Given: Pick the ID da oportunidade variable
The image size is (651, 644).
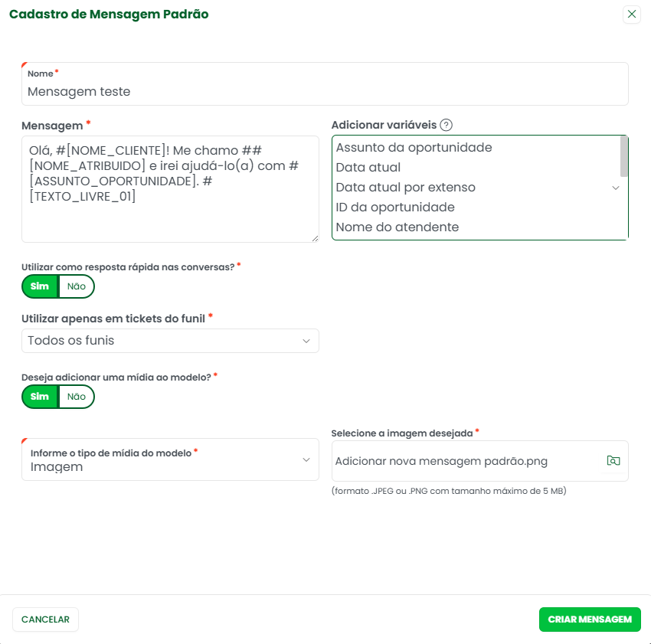Looking at the screenshot, I should tap(394, 208).
